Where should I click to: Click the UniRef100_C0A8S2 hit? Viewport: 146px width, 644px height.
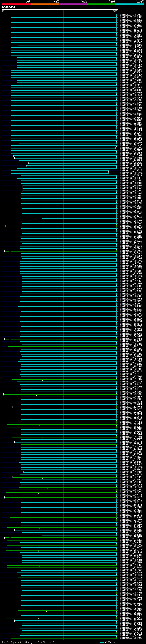pyautogui.click(x=131, y=312)
